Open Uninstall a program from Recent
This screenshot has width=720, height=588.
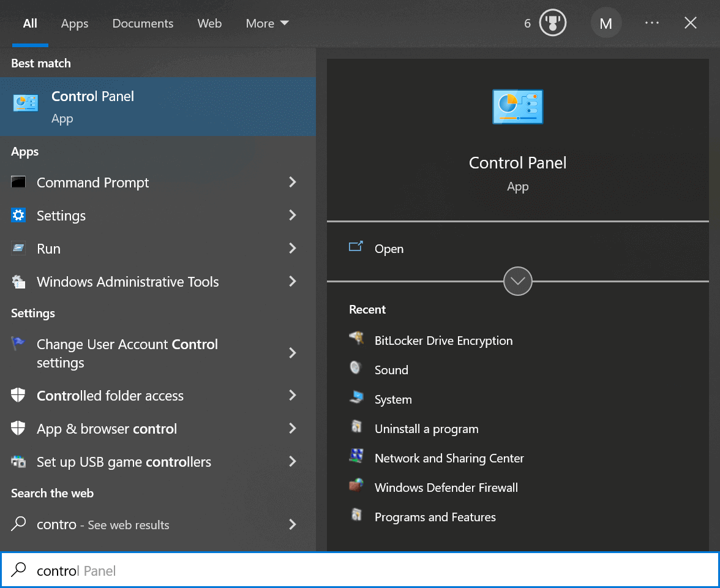click(427, 429)
